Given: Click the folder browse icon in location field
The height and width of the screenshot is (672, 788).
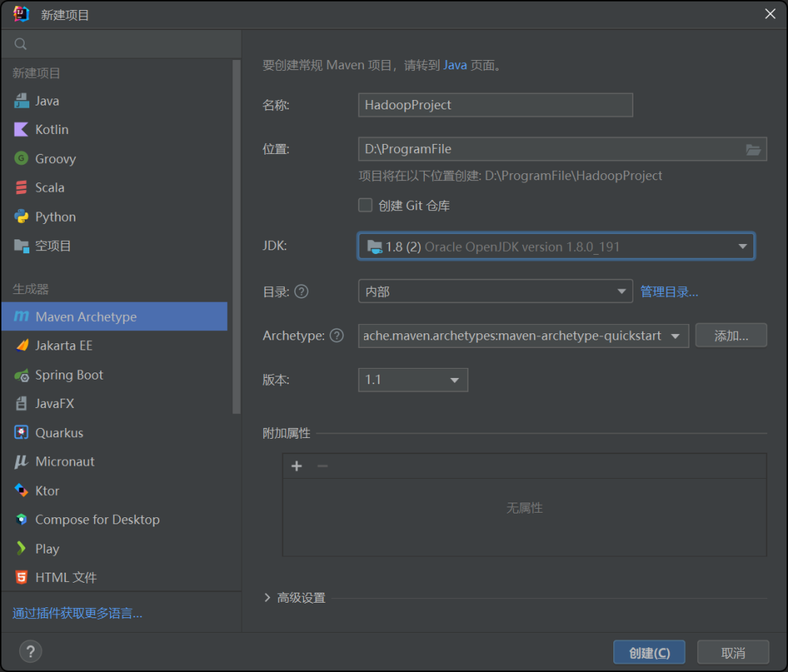Looking at the screenshot, I should pyautogui.click(x=753, y=149).
